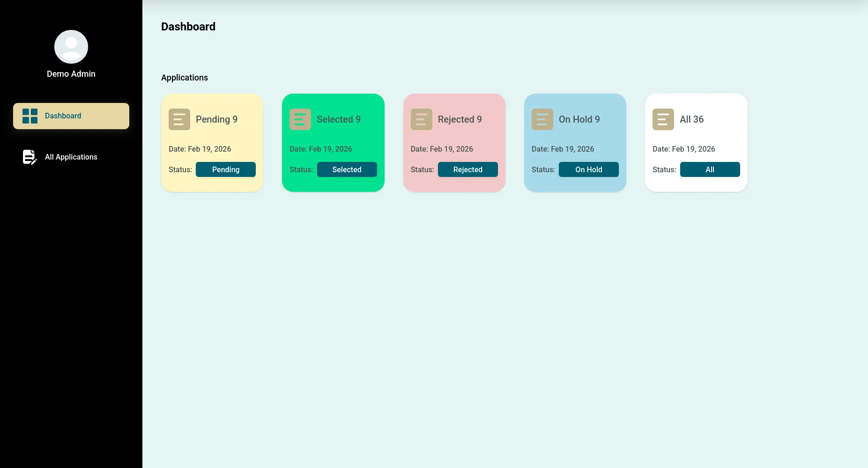Click the On Hold status button
Viewport: 868px width, 468px height.
tap(589, 169)
